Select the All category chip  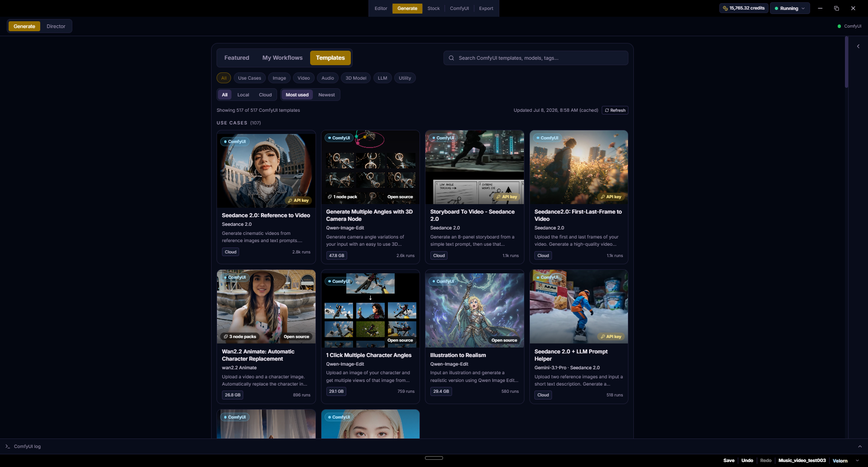224,78
